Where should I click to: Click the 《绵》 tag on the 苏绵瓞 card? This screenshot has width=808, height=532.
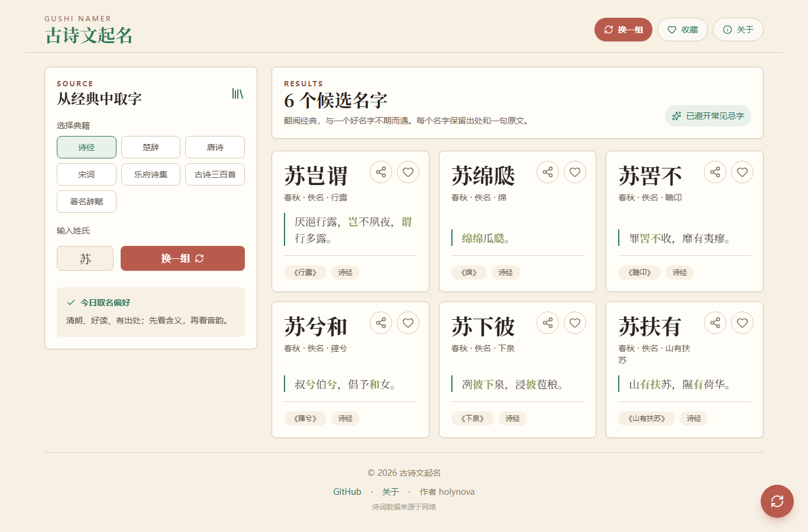(469, 273)
